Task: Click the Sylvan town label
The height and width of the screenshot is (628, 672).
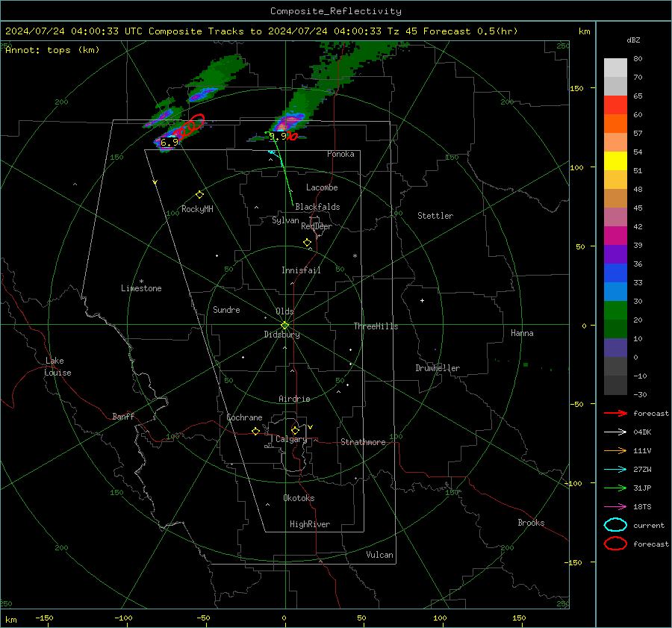Action: click(x=285, y=220)
